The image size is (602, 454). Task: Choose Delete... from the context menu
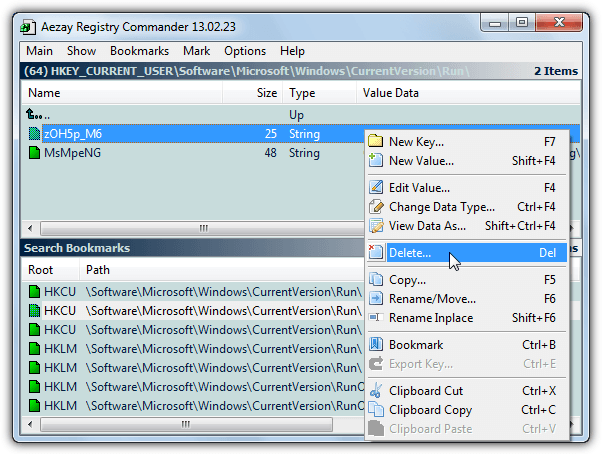(467, 253)
